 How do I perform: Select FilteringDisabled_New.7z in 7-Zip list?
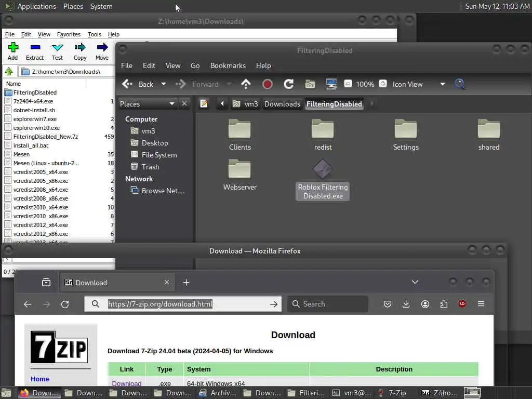(46, 137)
